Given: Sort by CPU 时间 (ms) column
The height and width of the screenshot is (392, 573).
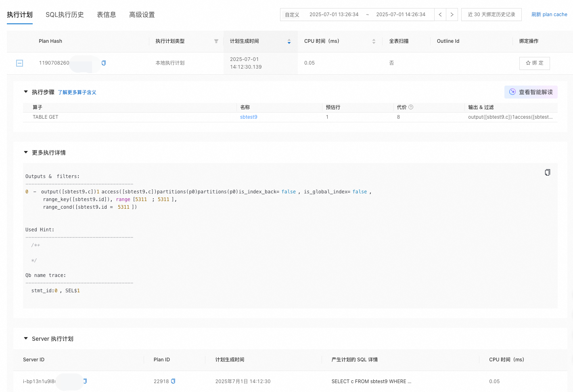Looking at the screenshot, I should [374, 41].
